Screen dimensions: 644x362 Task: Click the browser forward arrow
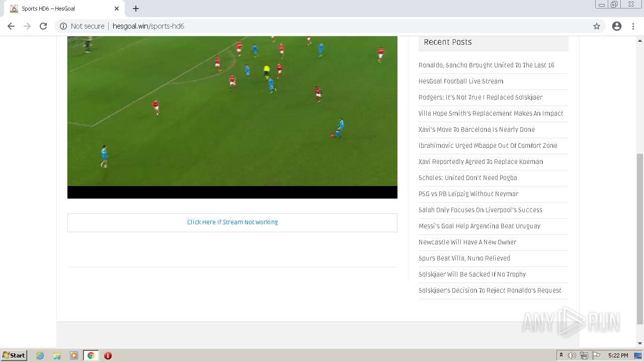(x=27, y=26)
